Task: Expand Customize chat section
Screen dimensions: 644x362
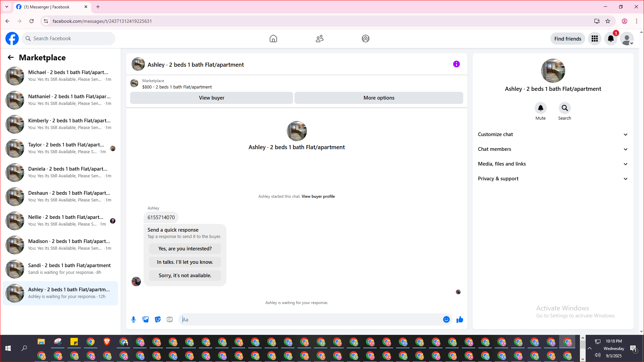Action: 553,134
